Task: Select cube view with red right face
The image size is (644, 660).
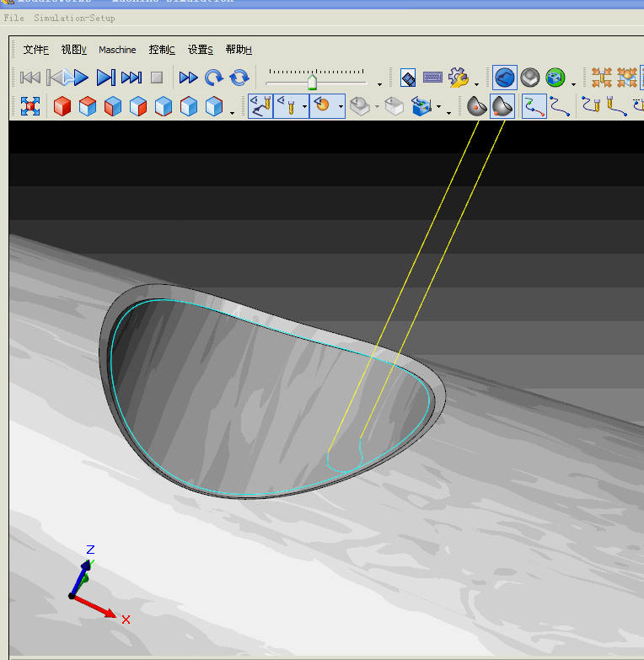Action: [138, 106]
